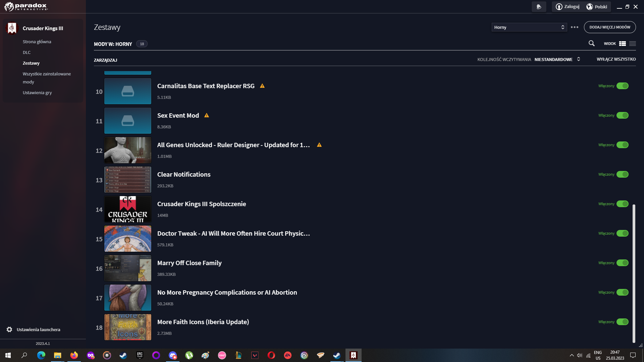Click warning icon for All Genes Unlocked mod
Viewport: 644px width, 362px height.
click(319, 145)
